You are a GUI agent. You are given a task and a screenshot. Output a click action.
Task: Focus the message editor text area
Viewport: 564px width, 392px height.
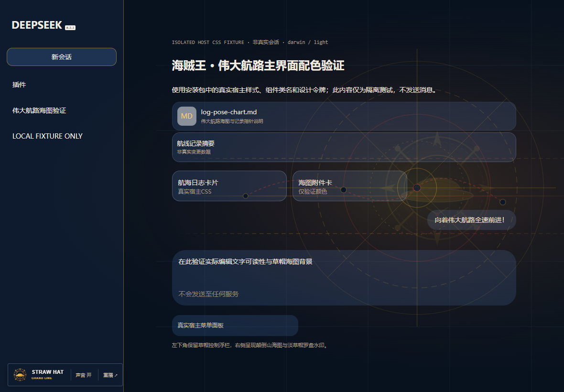coord(344,278)
